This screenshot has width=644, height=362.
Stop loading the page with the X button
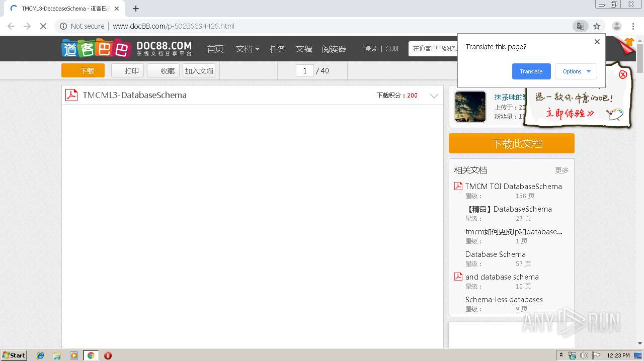click(43, 26)
